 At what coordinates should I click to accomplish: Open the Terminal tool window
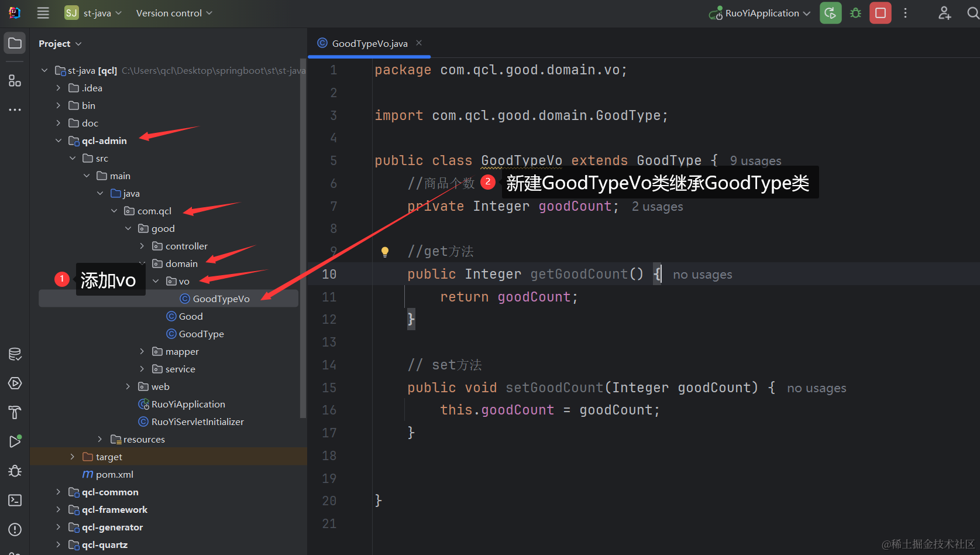pyautogui.click(x=15, y=500)
